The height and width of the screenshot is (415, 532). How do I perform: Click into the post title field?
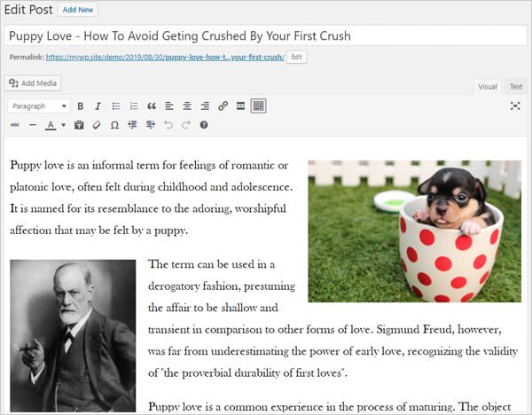click(x=266, y=35)
